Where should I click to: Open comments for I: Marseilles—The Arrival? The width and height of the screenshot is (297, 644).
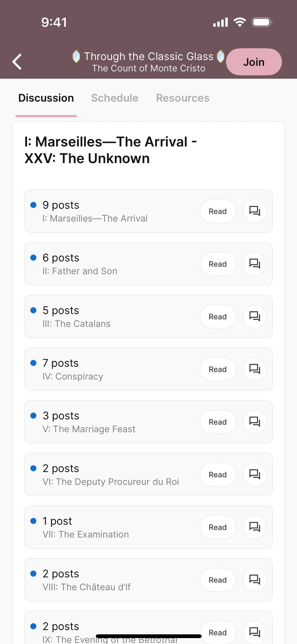pos(254,211)
